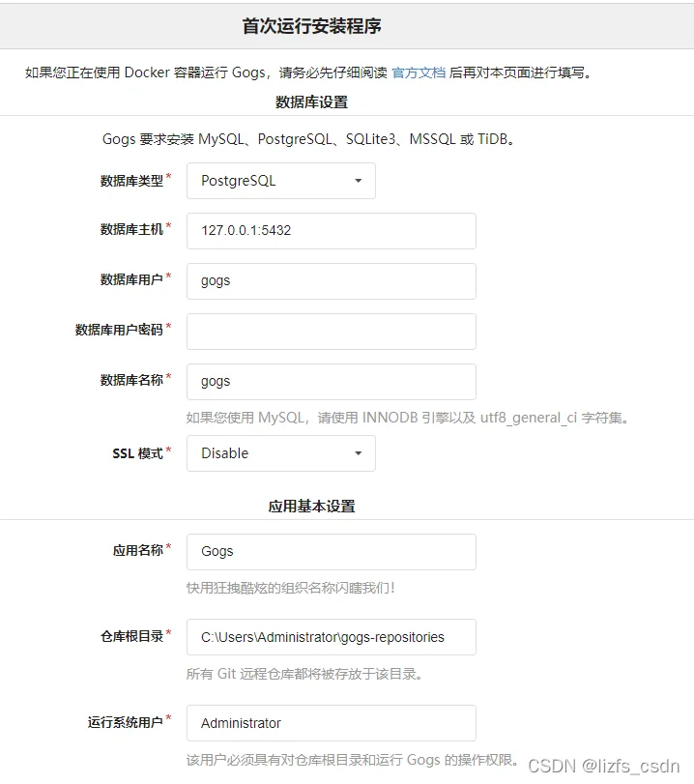
Task: Click the 运行系统用户 label
Action: click(x=125, y=722)
